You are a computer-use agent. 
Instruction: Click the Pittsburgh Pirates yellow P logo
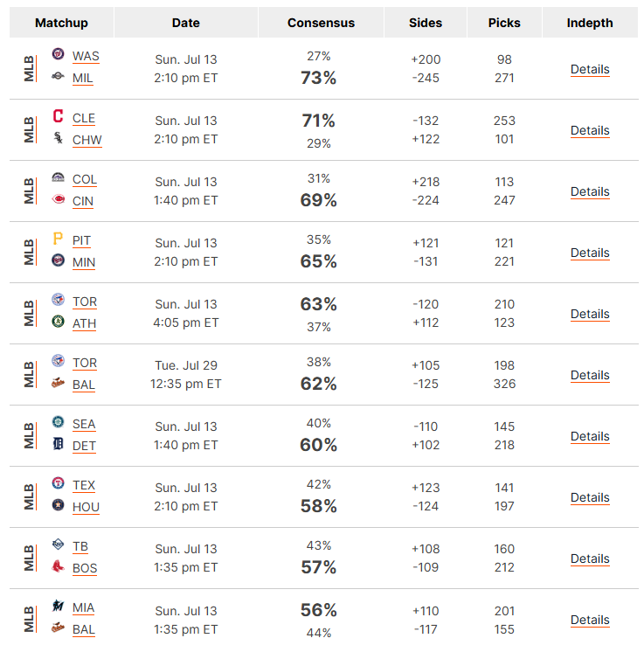[x=58, y=239]
